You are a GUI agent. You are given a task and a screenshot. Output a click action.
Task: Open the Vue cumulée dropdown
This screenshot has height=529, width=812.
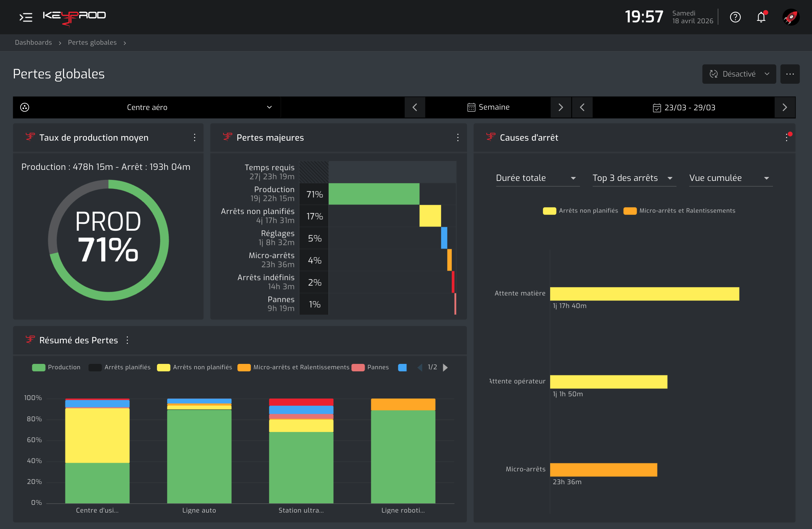tap(731, 178)
